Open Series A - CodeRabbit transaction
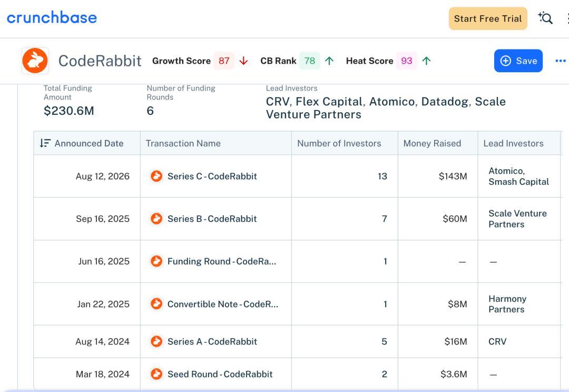 tap(212, 341)
